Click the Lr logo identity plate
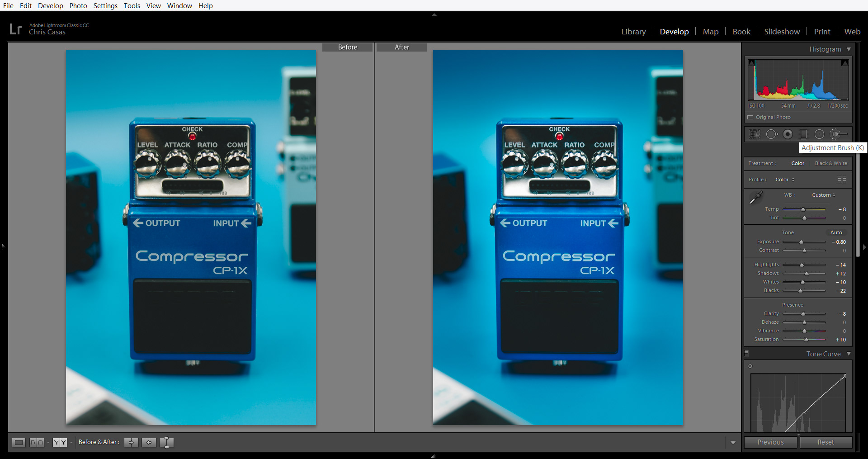868x459 pixels. point(15,29)
